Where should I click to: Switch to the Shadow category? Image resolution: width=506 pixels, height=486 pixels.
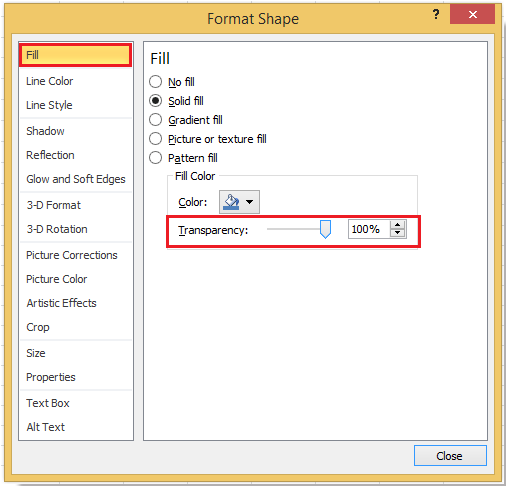coord(45,131)
